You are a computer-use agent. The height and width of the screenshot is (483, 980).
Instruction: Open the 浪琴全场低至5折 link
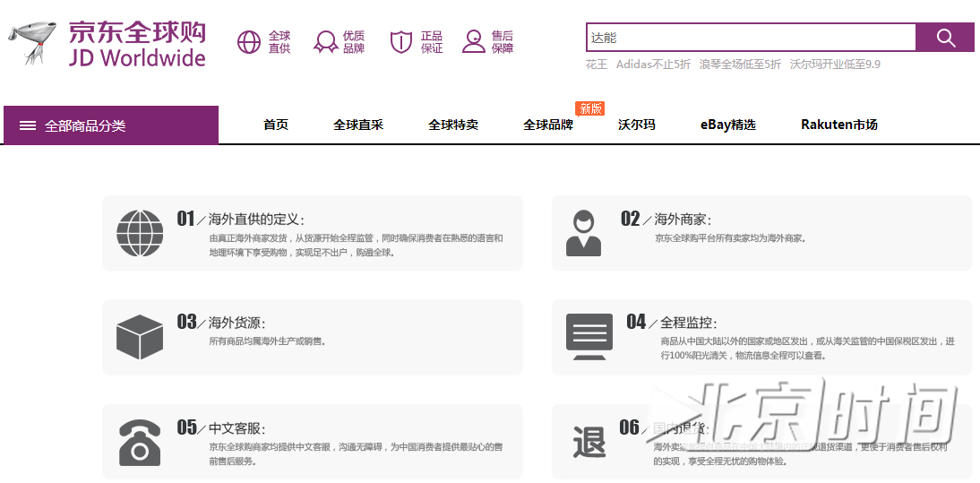click(x=740, y=64)
